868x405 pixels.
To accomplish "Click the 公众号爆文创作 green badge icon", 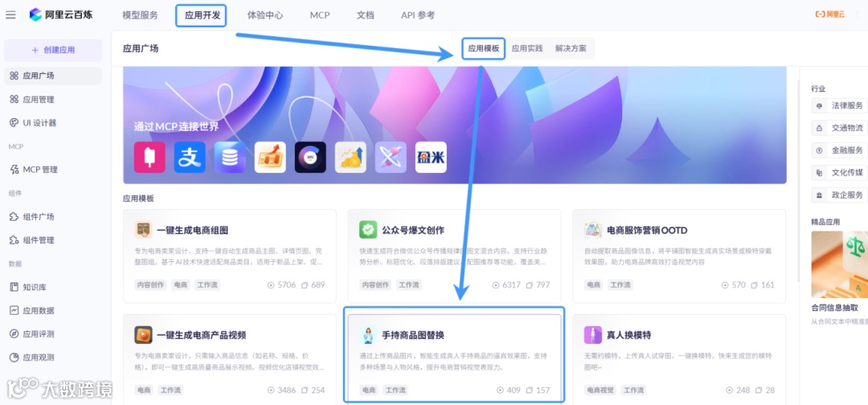I will 368,230.
